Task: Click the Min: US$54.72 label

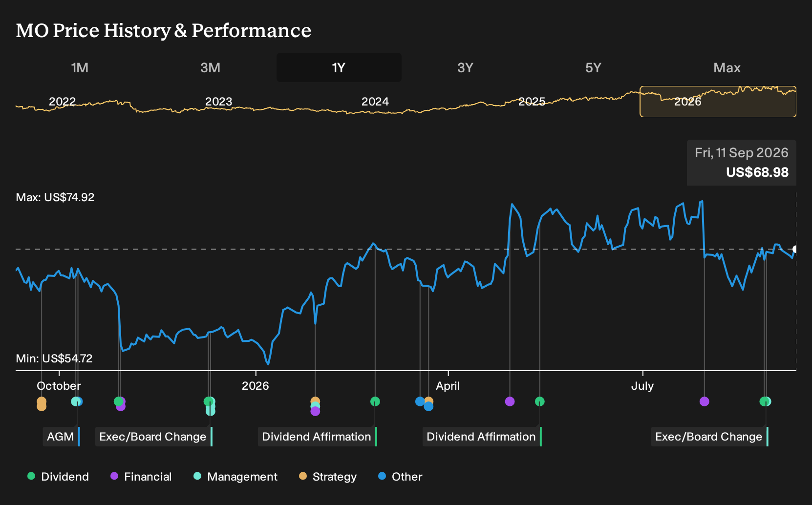Action: 54,358
